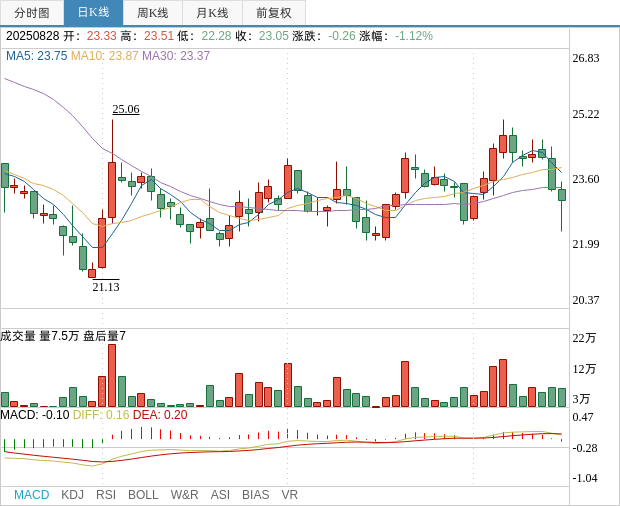The image size is (620, 506).
Task: Show the BOLL indicator
Action: 143,495
